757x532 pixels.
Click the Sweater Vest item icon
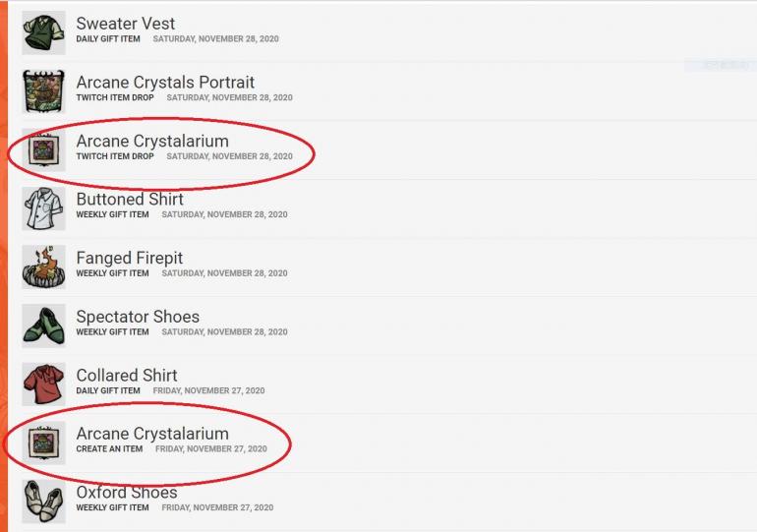[x=43, y=32]
